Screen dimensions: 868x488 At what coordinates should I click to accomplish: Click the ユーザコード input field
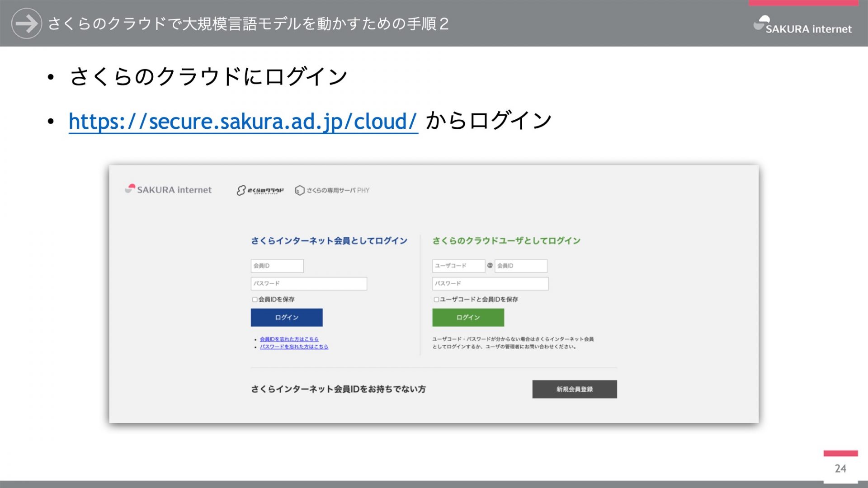(x=458, y=266)
